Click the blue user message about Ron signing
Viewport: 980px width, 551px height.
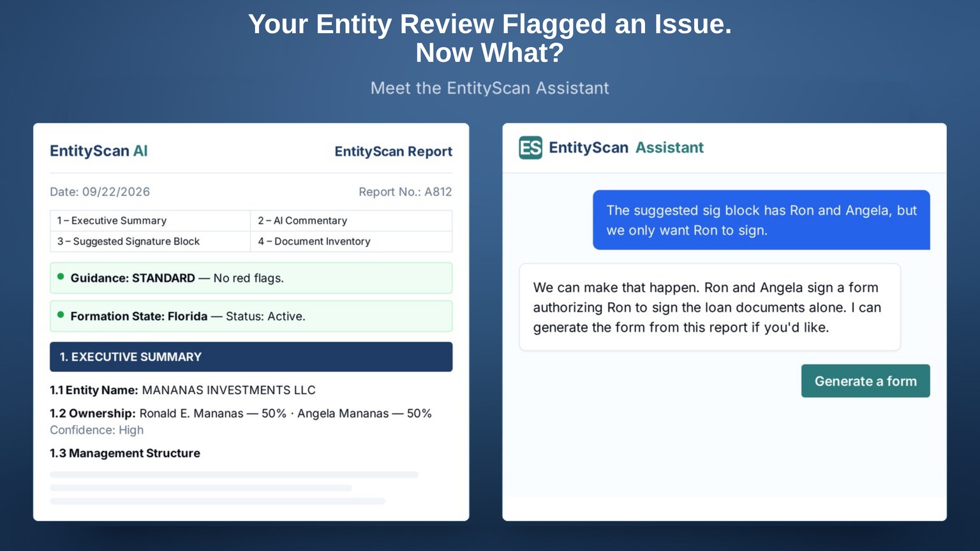pyautogui.click(x=761, y=220)
